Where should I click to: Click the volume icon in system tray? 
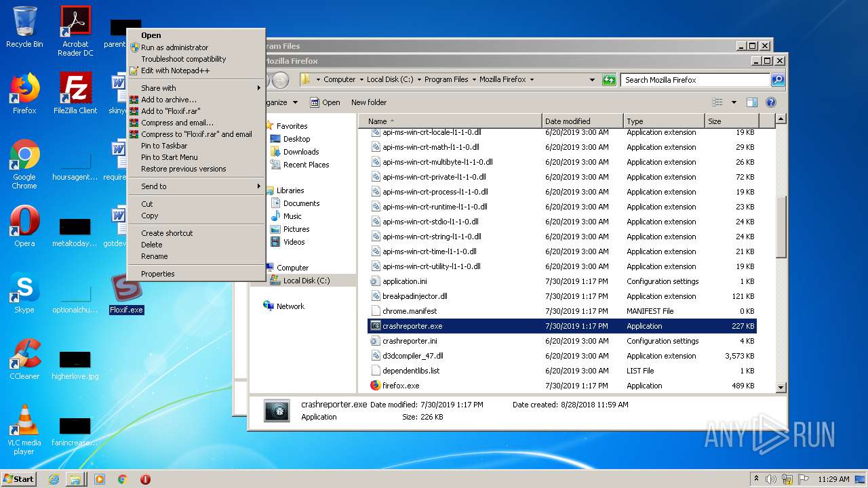pyautogui.click(x=771, y=479)
